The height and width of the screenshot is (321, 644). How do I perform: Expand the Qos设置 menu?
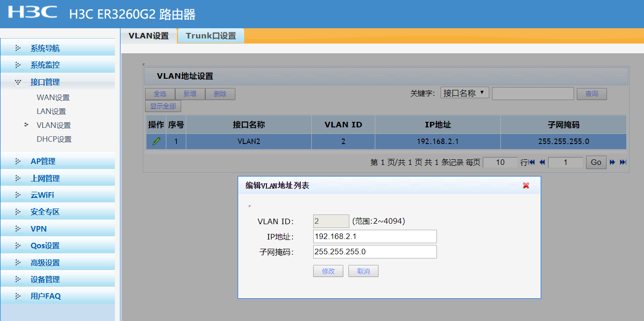tap(57, 245)
